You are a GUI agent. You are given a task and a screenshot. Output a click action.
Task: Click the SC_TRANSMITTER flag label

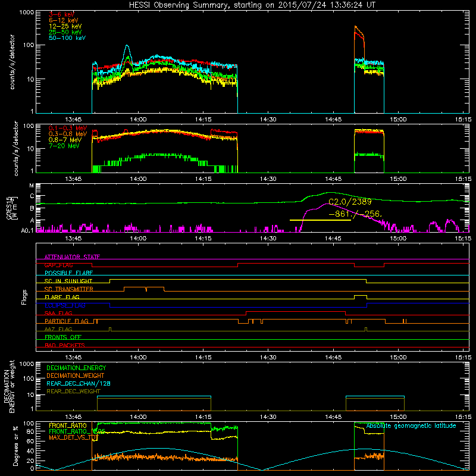pyautogui.click(x=69, y=289)
